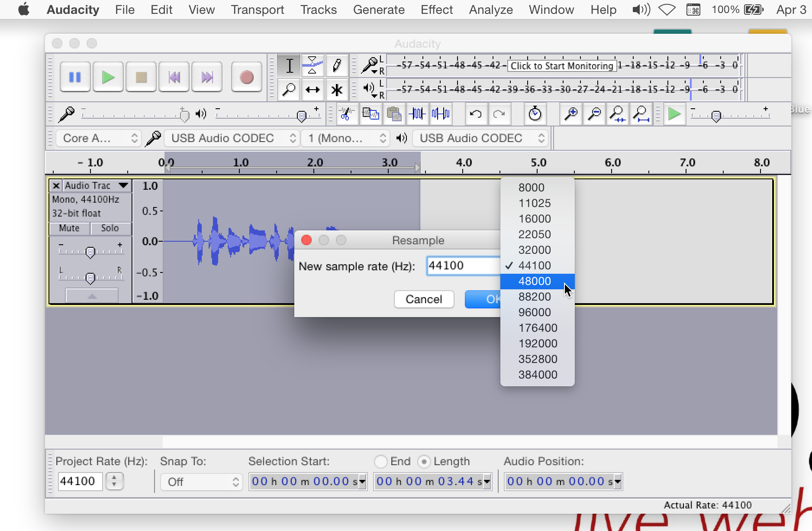Trim audio outside selection
The height and width of the screenshot is (531, 812).
[417, 114]
